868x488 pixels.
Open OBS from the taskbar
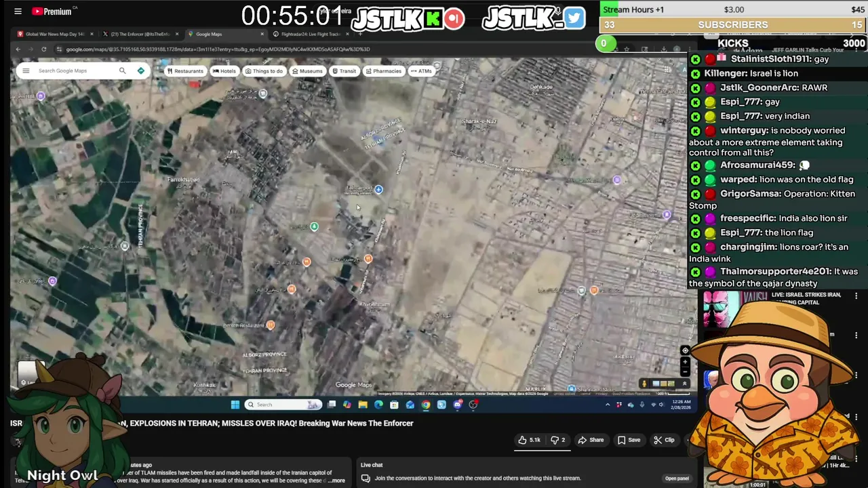[473, 405]
